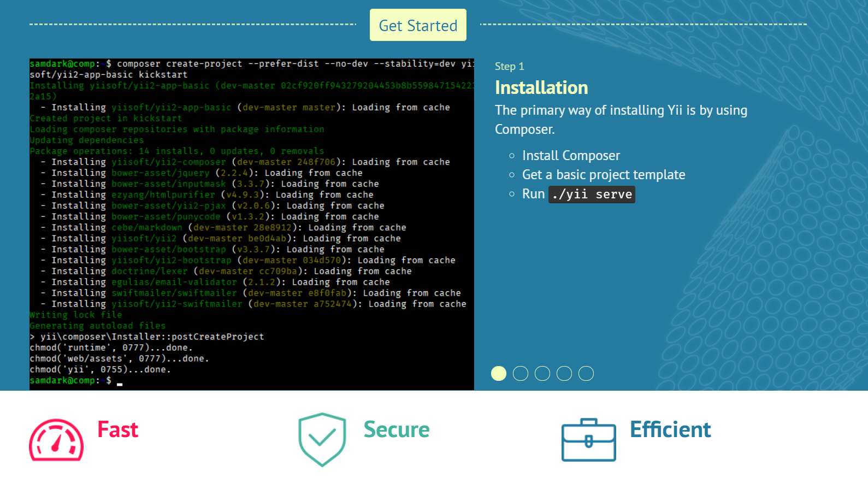Click the Get Started button
Viewport: 868px width, 483px height.
418,25
